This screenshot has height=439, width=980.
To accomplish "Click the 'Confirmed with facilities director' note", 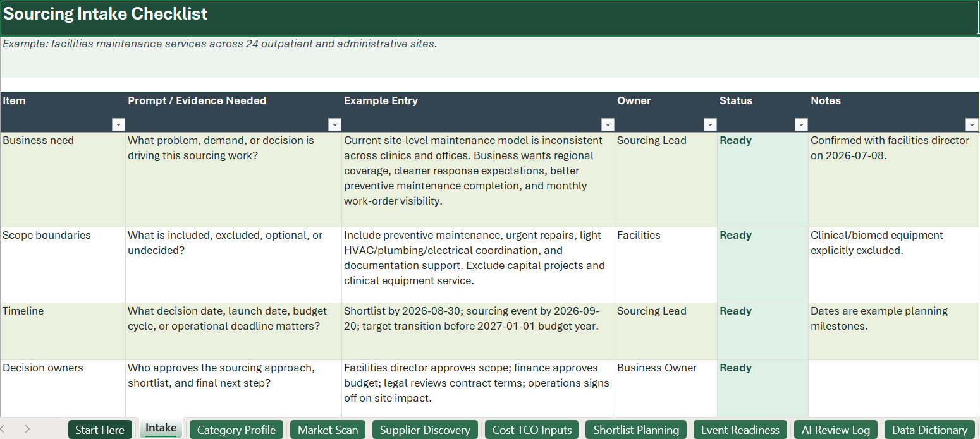I will (x=893, y=179).
